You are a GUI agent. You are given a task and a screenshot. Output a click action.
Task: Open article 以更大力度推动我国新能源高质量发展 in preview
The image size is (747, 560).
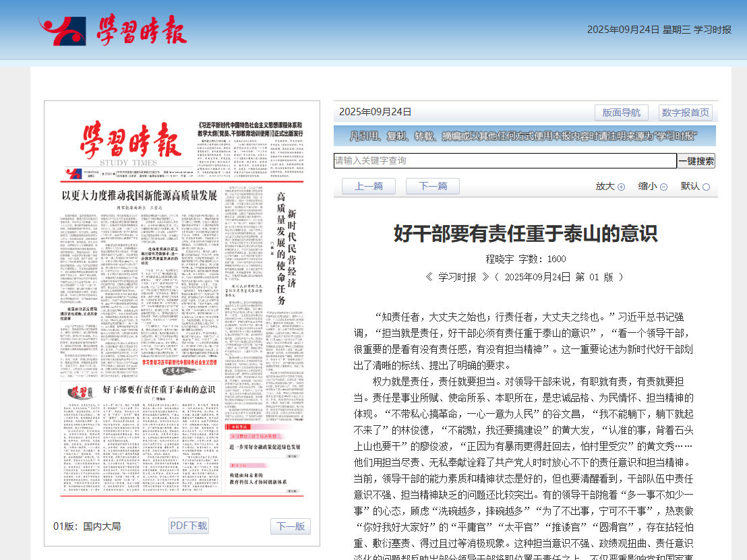(x=139, y=195)
